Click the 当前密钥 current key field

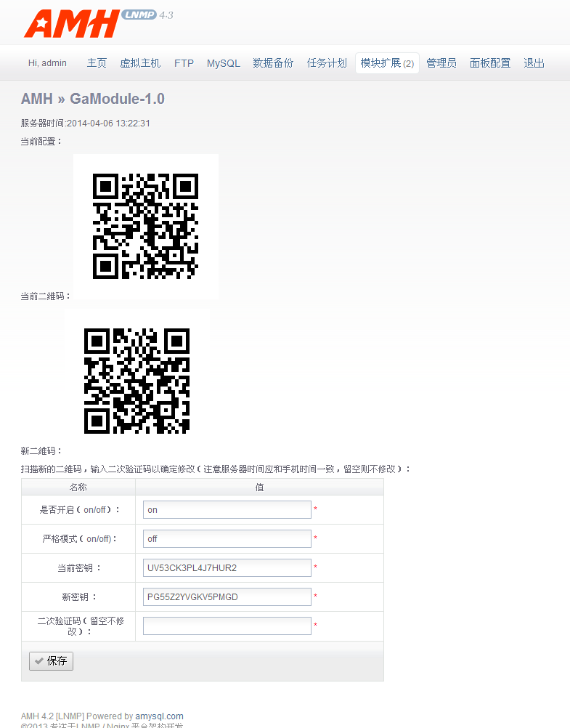[227, 567]
